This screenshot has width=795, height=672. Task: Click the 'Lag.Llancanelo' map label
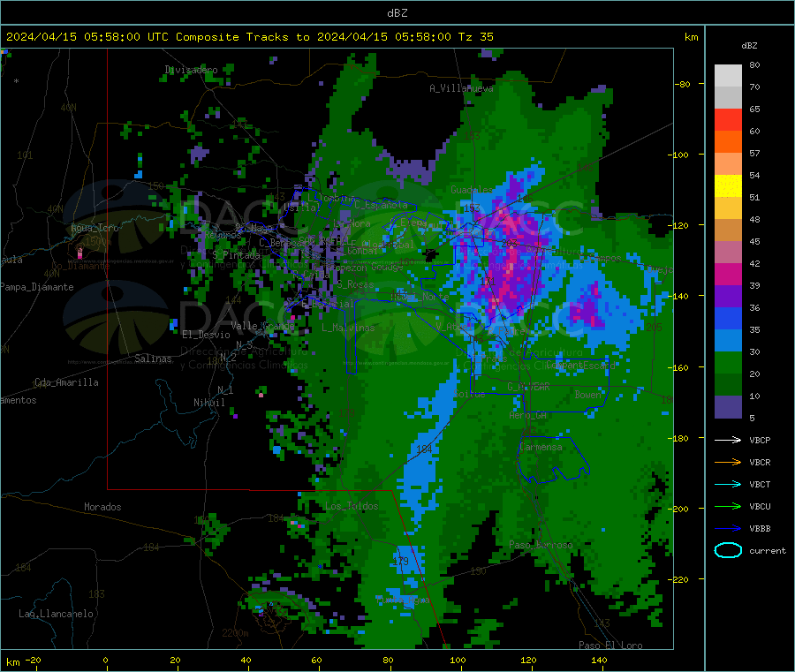(x=56, y=614)
